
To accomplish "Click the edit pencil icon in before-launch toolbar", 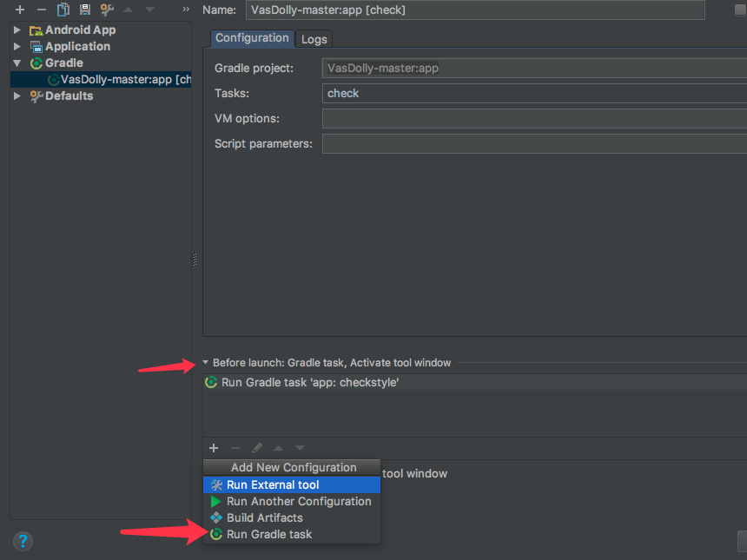I will coord(257,448).
